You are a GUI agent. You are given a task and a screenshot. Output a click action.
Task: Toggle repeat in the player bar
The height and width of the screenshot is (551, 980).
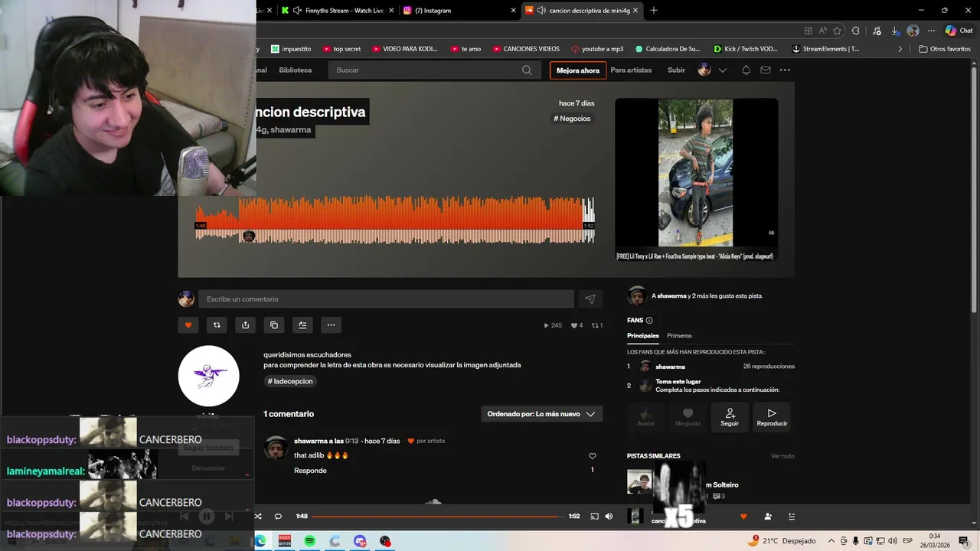coord(278,517)
